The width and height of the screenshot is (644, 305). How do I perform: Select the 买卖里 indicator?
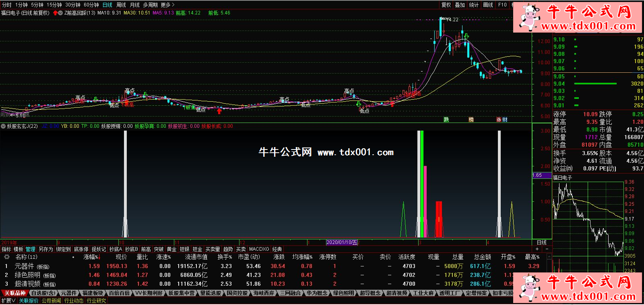pyautogui.click(x=213, y=249)
